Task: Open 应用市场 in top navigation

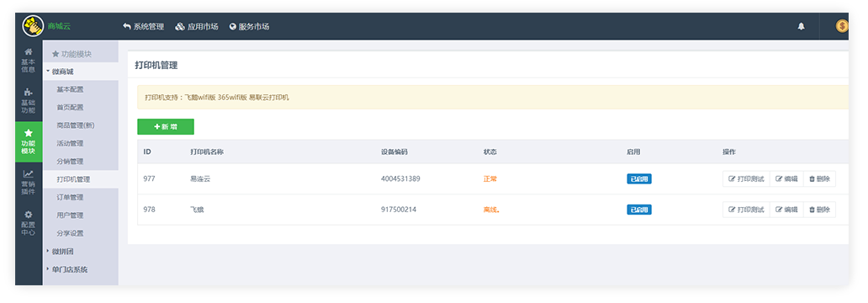Action: 197,27
